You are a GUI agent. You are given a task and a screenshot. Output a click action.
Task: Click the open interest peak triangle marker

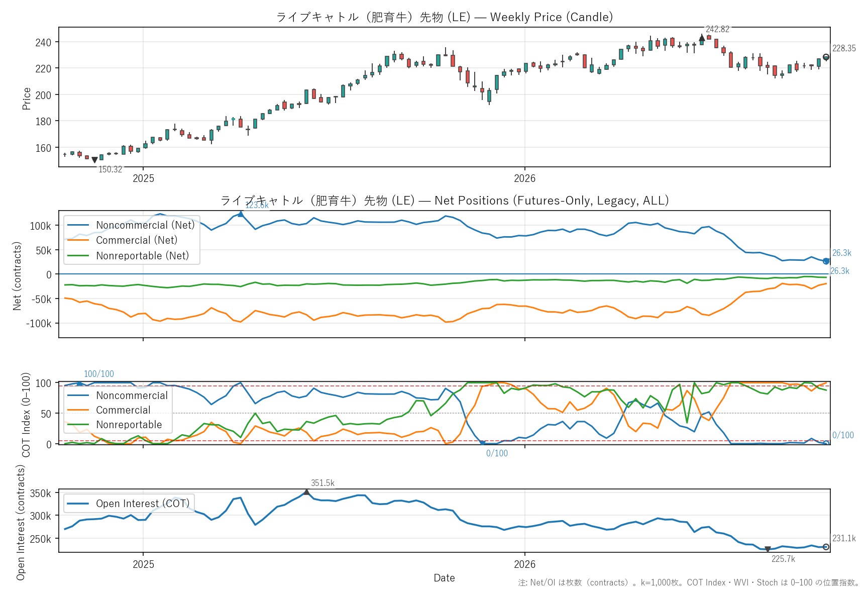click(306, 491)
